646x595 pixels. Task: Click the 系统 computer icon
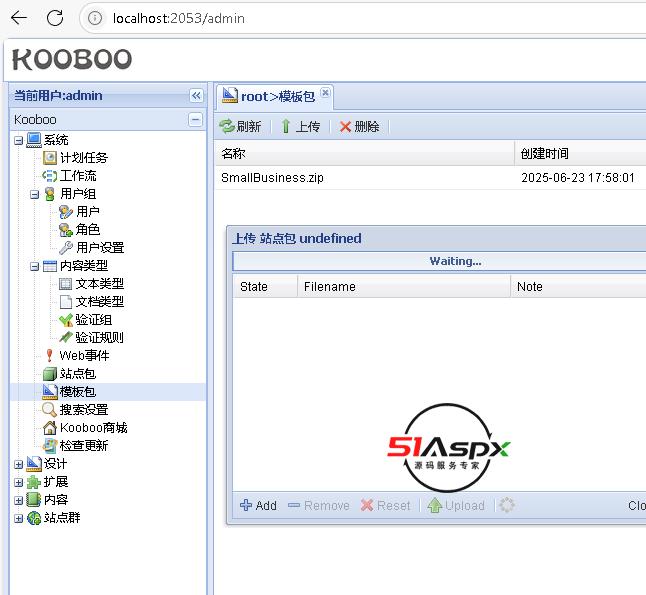[x=34, y=140]
